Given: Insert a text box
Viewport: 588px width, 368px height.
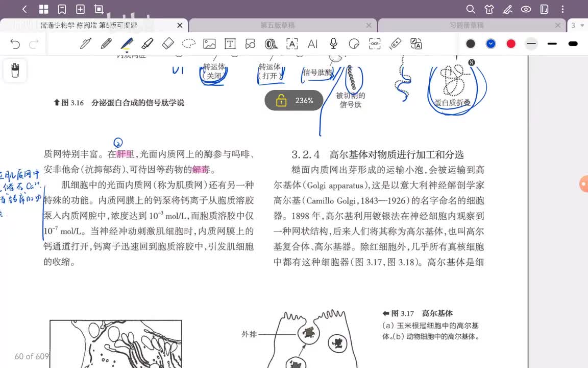Looking at the screenshot, I should click(230, 43).
